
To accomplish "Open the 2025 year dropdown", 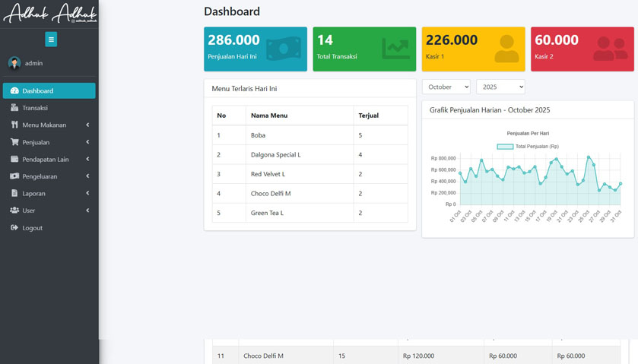I will [500, 87].
